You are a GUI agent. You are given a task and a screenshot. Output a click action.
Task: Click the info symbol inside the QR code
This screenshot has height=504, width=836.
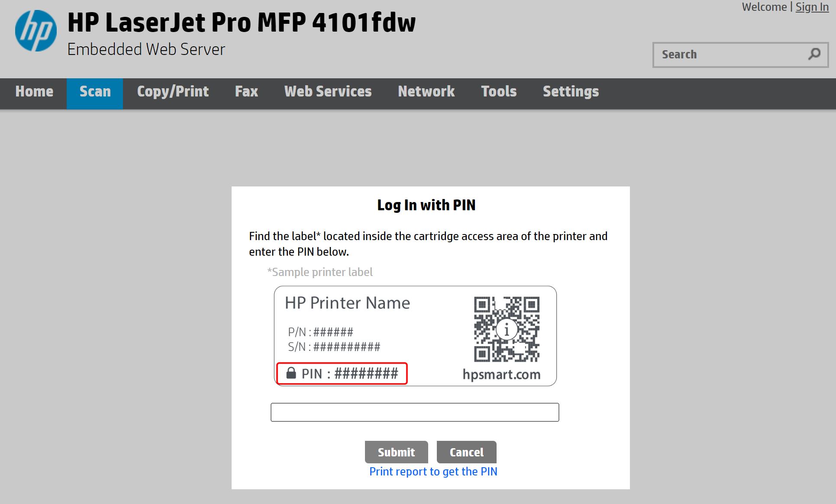point(507,330)
